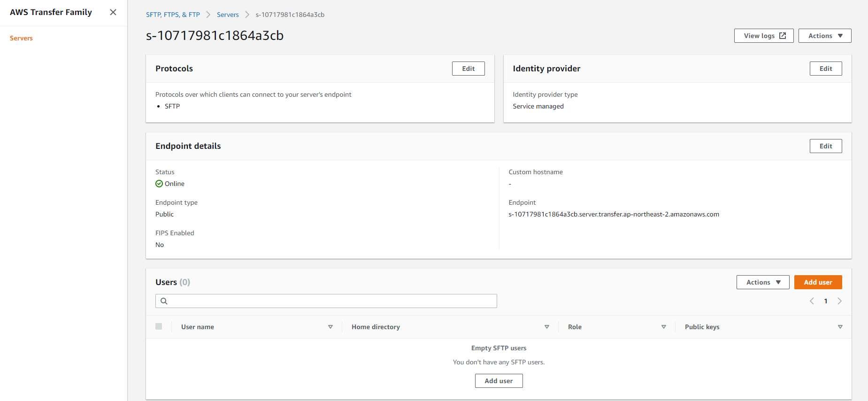Click the search magnifier icon in Users
868x401 pixels.
tap(164, 301)
